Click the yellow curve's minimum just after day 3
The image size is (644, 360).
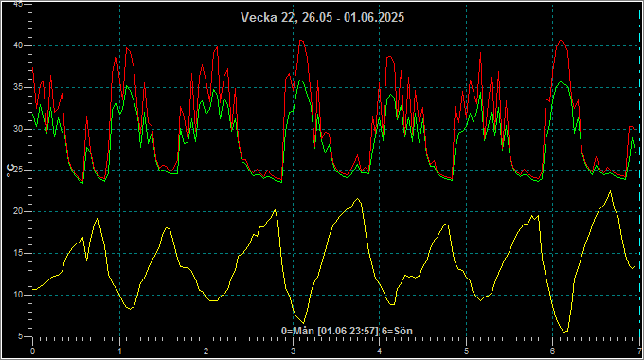tap(303, 323)
